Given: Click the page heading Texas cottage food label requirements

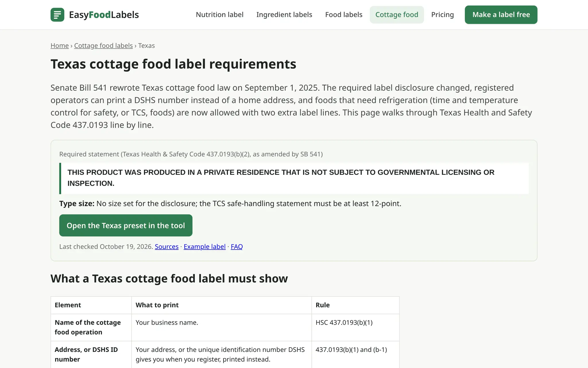Looking at the screenshot, I should [173, 64].
